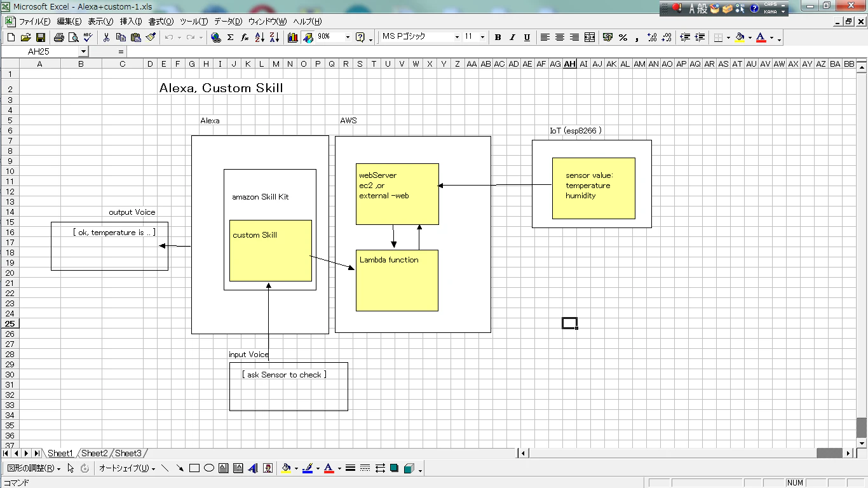
Task: Open the MS Pゴシック font dropdown
Action: [x=457, y=37]
